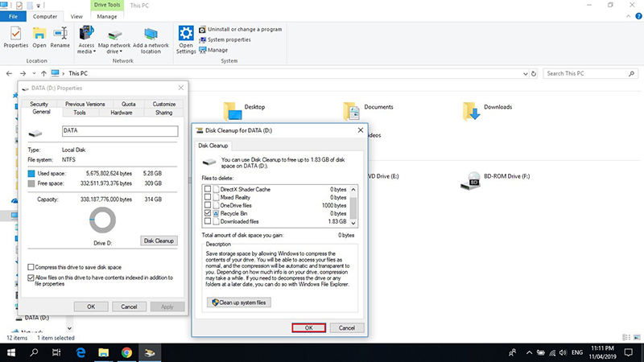Click the DATA drive name field

coord(117,132)
